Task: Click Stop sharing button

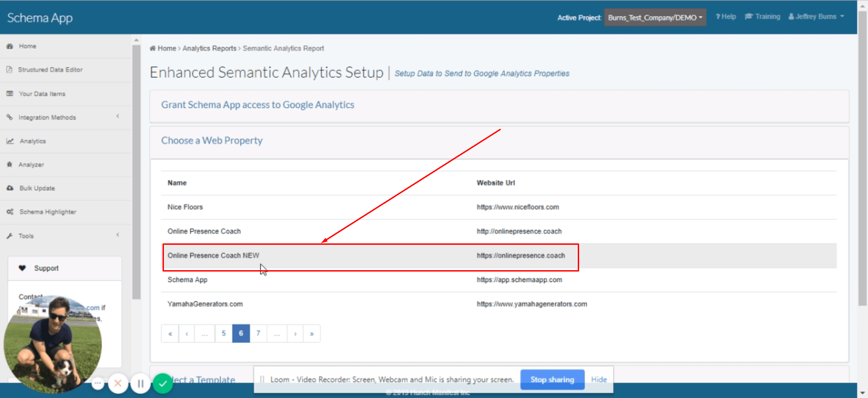Action: click(x=552, y=379)
